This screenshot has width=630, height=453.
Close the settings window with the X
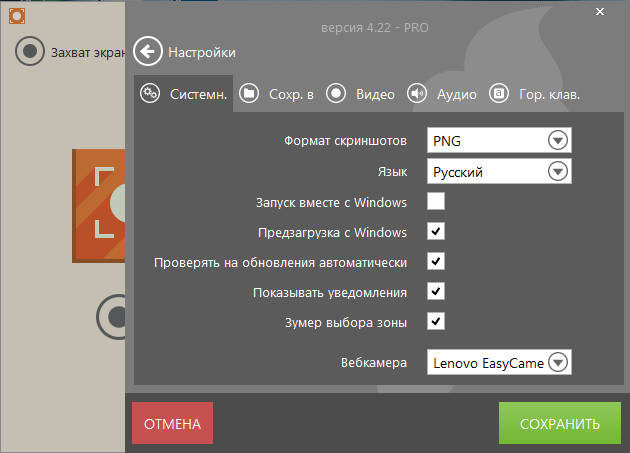pos(600,12)
